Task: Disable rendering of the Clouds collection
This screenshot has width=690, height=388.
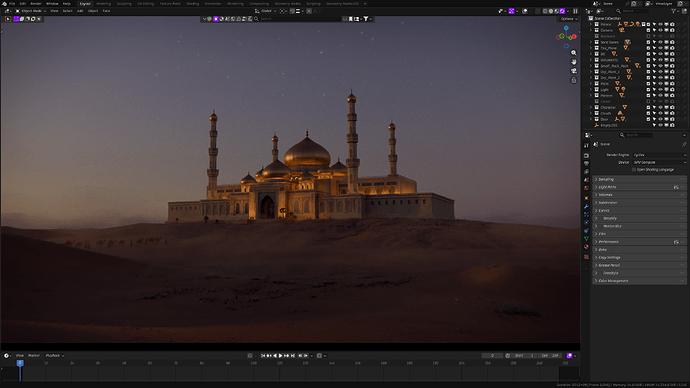Action: pyautogui.click(x=672, y=113)
